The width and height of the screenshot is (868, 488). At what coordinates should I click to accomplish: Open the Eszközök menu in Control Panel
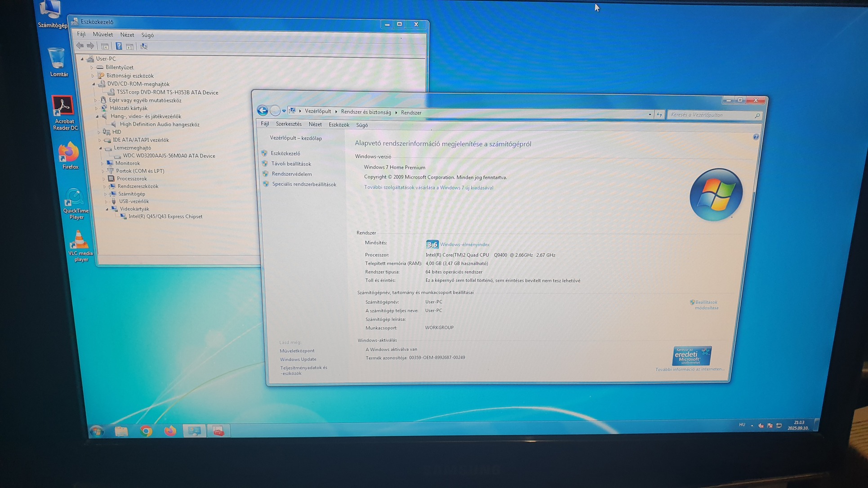click(x=338, y=125)
